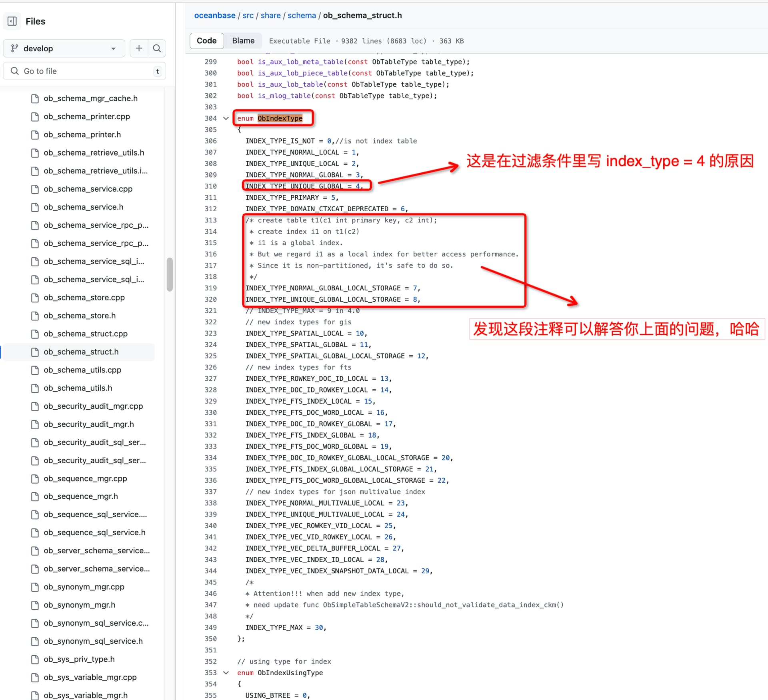Click the search files magnifier icon
This screenshot has width=768, height=700.
[x=157, y=48]
